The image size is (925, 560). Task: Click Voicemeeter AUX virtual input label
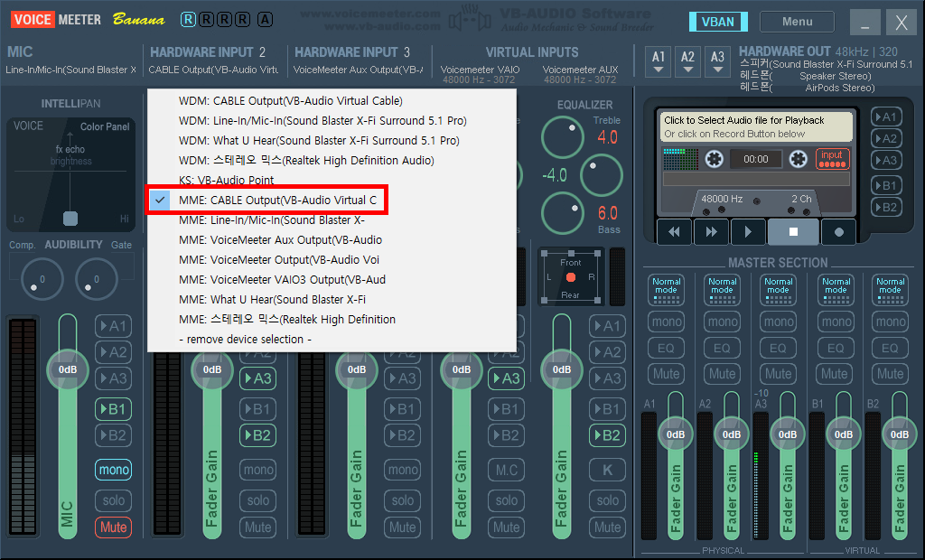[580, 70]
